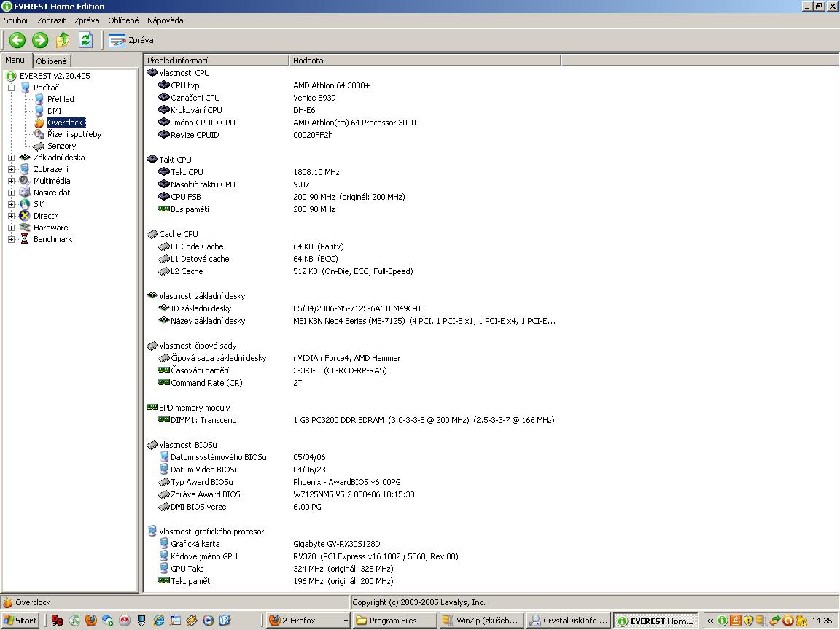
Task: Click the green Forward arrow toolbar icon
Action: 40,39
